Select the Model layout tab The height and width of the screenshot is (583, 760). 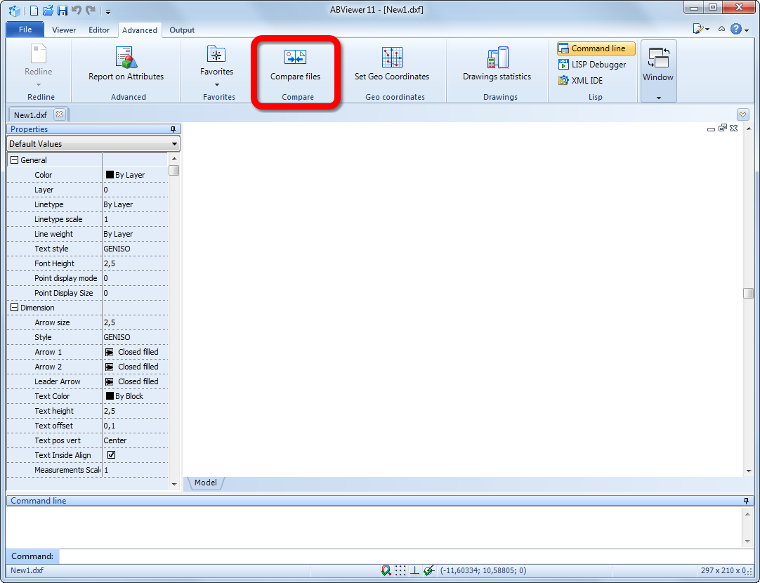pyautogui.click(x=206, y=483)
